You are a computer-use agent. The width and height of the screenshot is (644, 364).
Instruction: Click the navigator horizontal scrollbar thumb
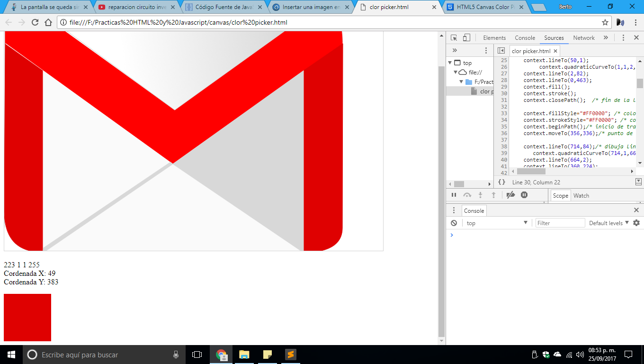(x=459, y=184)
